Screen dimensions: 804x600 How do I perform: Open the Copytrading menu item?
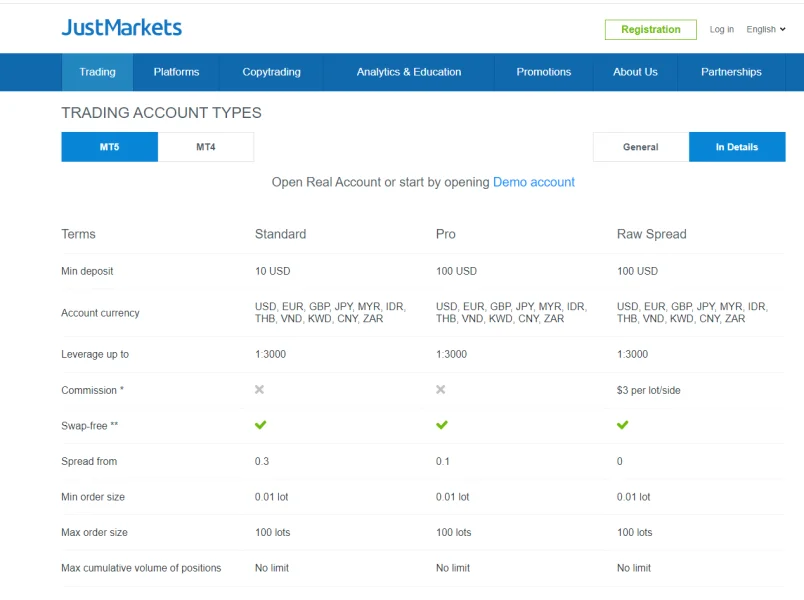pos(271,72)
